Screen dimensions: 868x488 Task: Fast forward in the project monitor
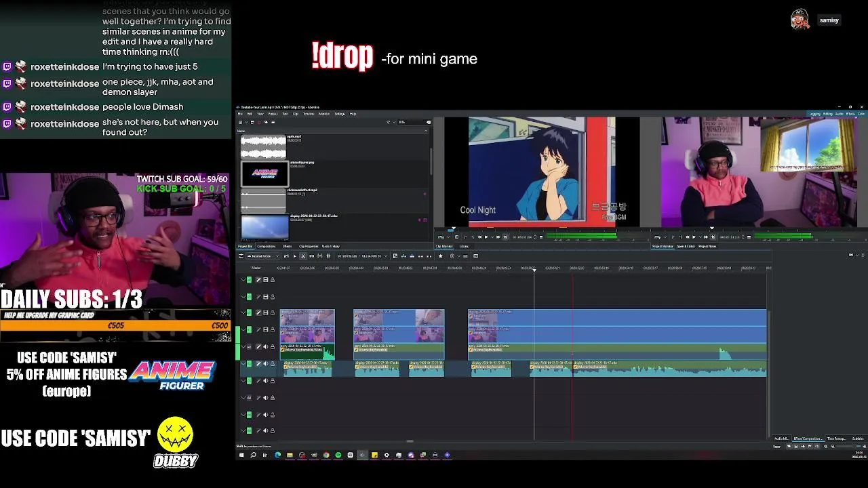pyautogui.click(x=706, y=237)
